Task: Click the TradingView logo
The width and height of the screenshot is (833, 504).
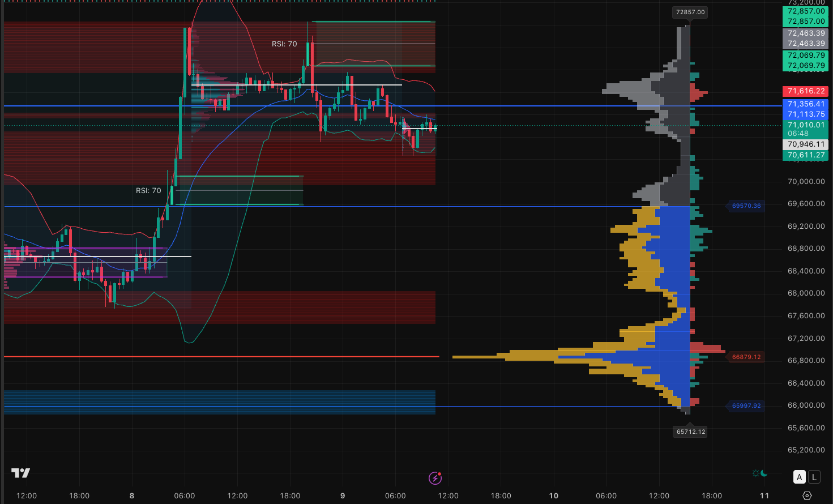Action: pyautogui.click(x=21, y=473)
